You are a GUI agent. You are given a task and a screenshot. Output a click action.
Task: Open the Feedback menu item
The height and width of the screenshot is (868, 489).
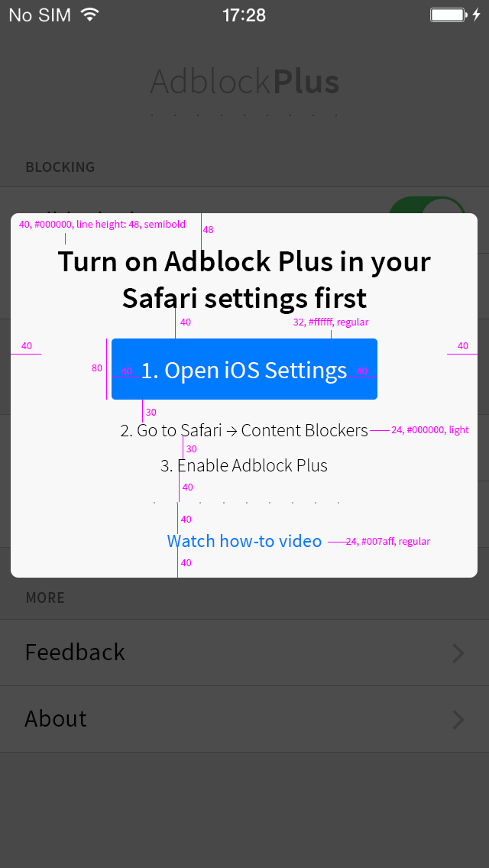point(244,653)
